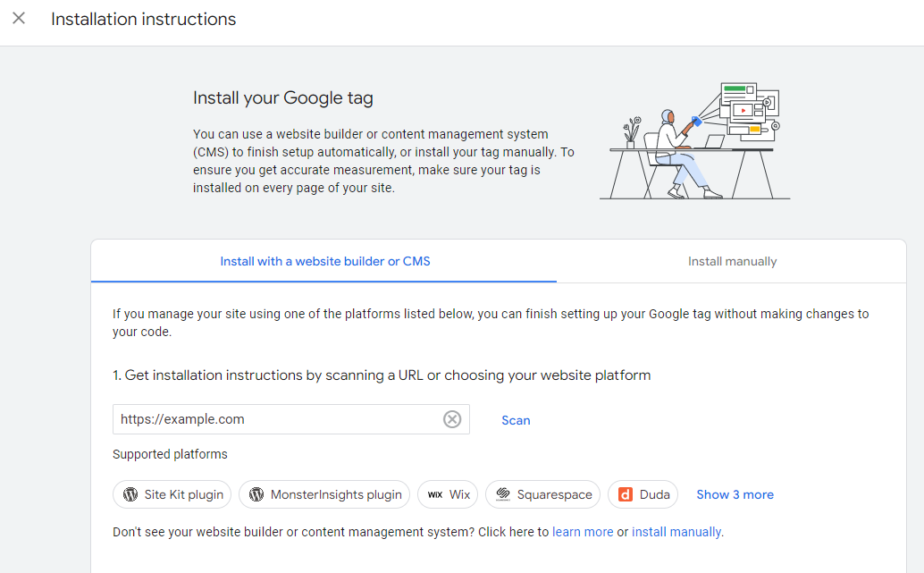Click the WordPress icon on MonsterInsights plugin
The image size is (924, 573).
coord(256,494)
